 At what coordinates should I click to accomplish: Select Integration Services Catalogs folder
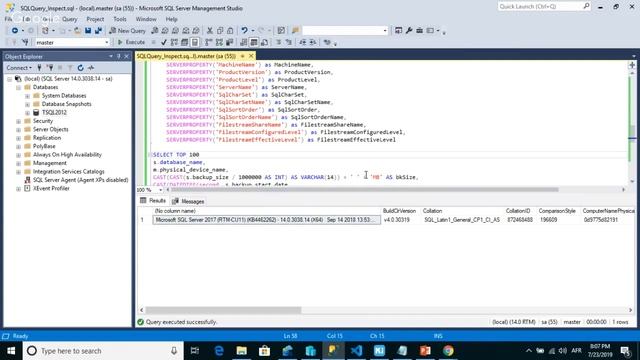click(x=68, y=171)
